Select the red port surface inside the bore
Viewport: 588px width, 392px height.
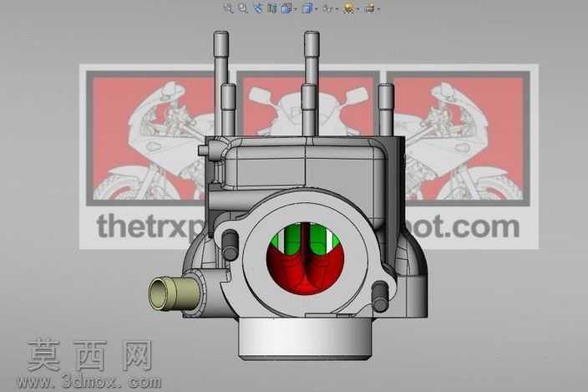[305, 274]
